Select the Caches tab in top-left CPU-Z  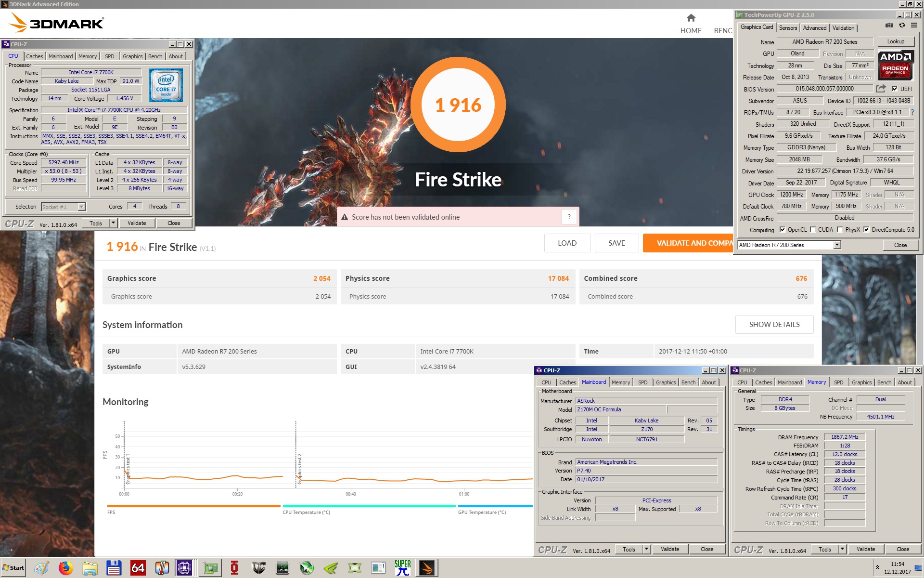click(x=35, y=56)
